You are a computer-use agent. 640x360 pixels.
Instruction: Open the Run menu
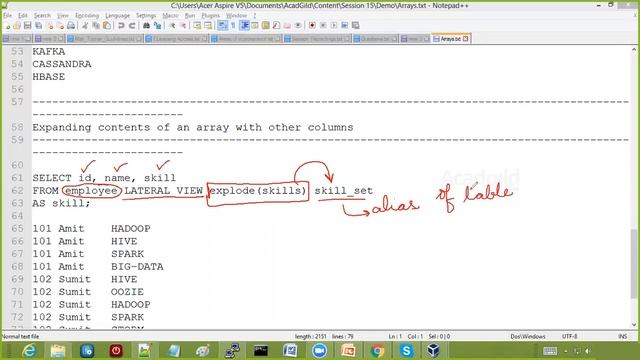pyautogui.click(x=190, y=16)
